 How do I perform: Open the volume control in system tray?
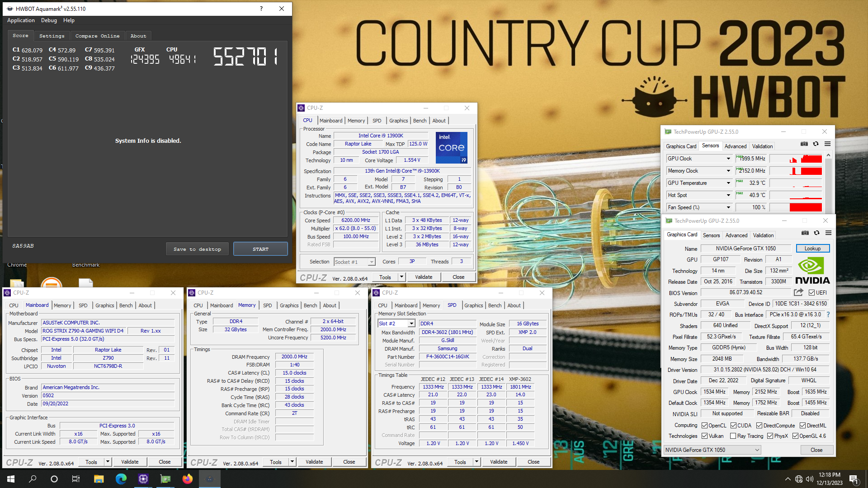pyautogui.click(x=809, y=479)
